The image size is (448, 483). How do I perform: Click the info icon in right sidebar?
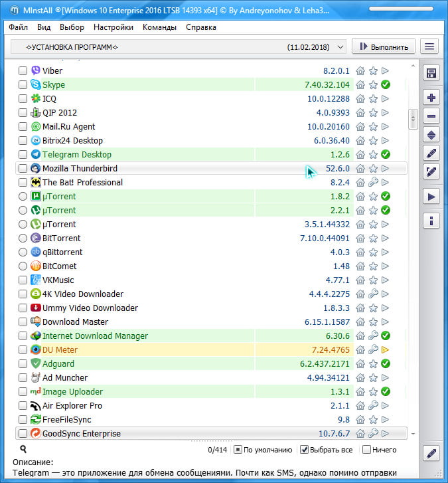click(431, 221)
